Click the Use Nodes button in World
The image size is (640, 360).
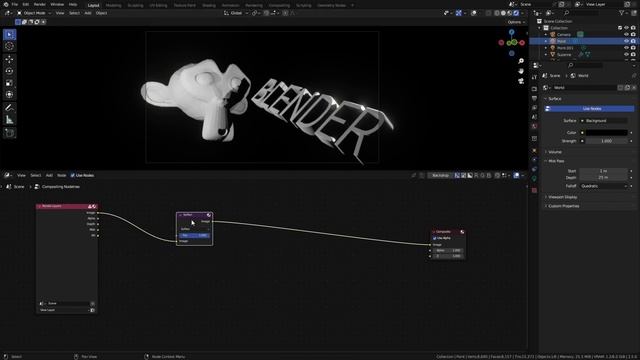[x=589, y=109]
